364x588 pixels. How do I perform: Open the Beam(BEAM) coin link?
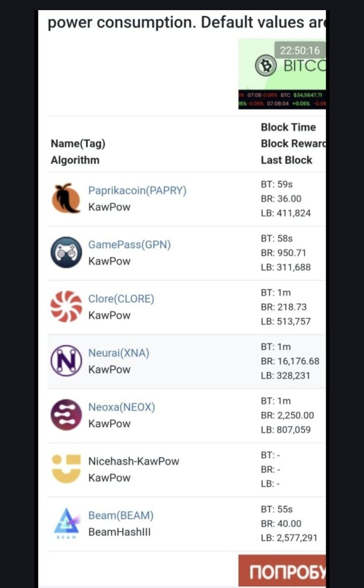point(120,515)
